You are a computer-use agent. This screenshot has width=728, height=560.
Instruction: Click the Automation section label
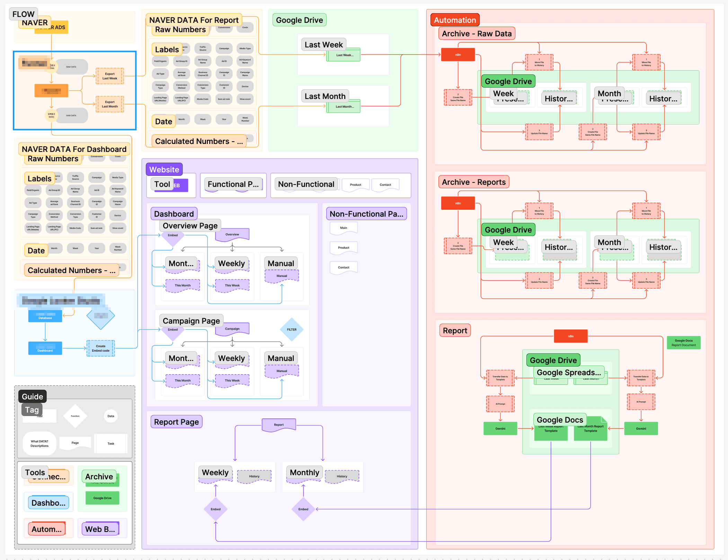[x=455, y=20]
